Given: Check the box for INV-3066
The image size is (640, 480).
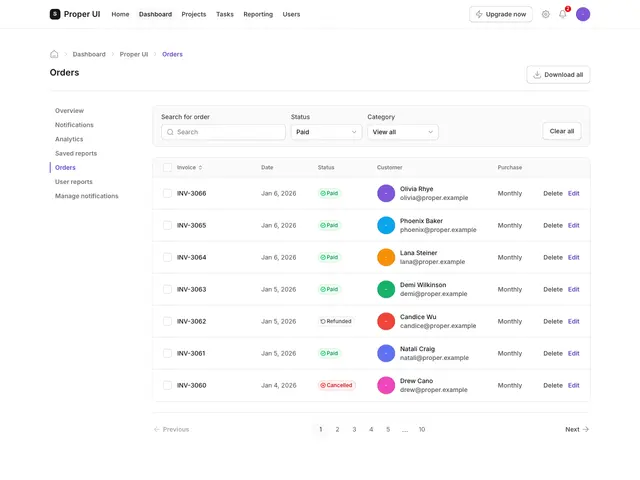Looking at the screenshot, I should [167, 193].
